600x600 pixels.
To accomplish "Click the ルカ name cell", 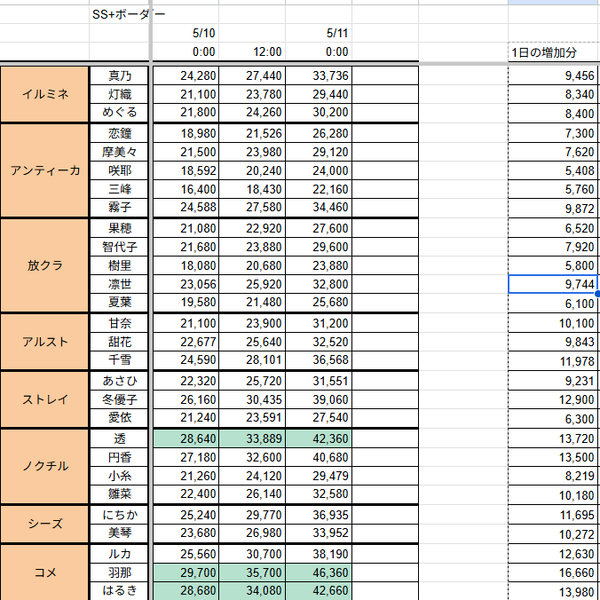I will click(x=119, y=554).
